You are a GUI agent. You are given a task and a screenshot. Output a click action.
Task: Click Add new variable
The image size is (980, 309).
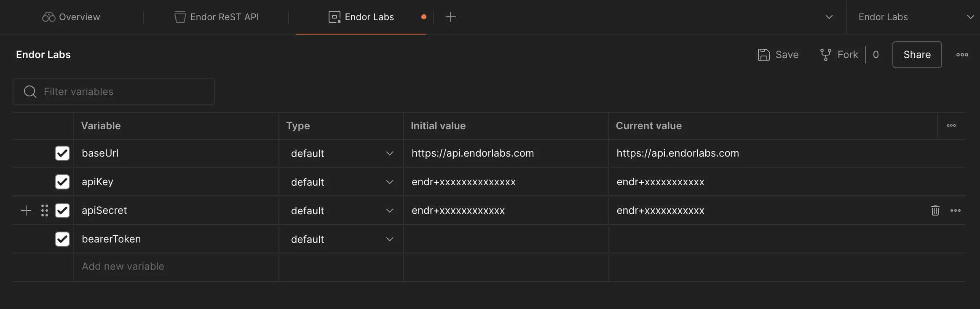[x=123, y=266]
